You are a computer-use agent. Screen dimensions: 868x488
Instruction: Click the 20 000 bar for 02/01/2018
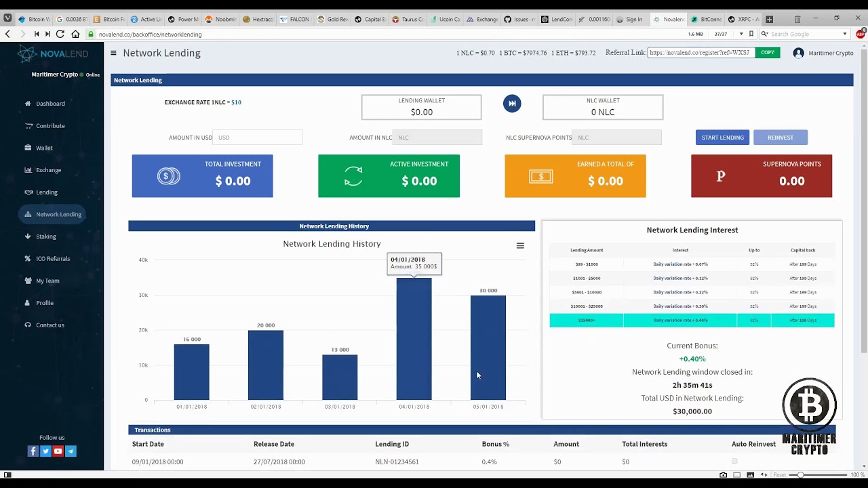266,365
